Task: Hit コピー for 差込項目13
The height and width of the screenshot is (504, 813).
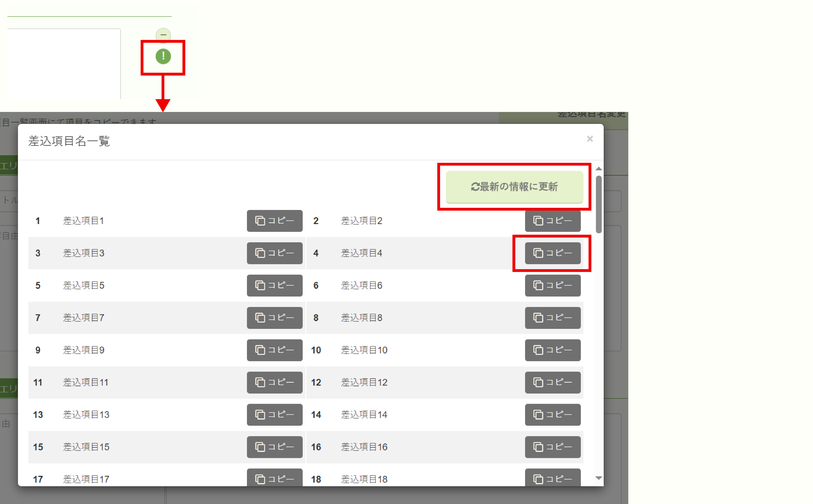Action: (x=274, y=415)
